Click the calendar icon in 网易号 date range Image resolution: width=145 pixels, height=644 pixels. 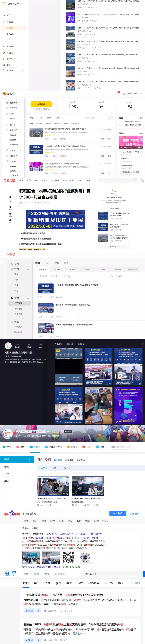click(x=62, y=276)
